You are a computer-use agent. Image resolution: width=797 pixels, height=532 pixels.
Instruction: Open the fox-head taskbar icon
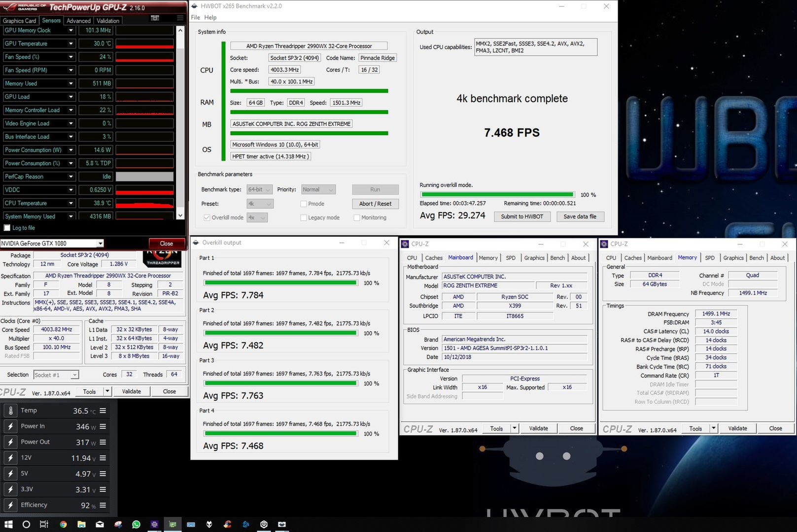click(209, 524)
